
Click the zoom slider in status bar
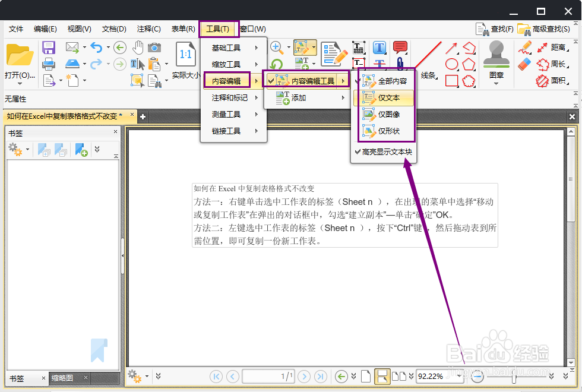coord(514,376)
